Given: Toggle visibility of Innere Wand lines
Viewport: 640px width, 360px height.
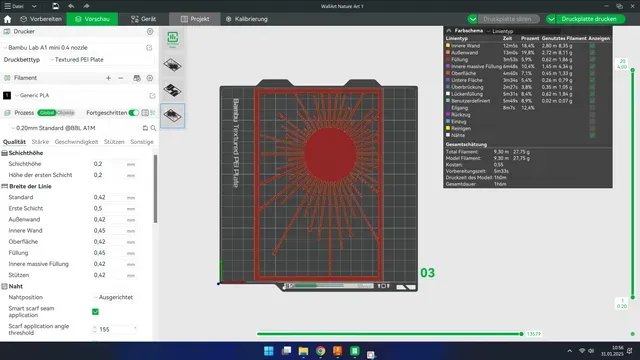Looking at the screenshot, I should pyautogui.click(x=592, y=46).
